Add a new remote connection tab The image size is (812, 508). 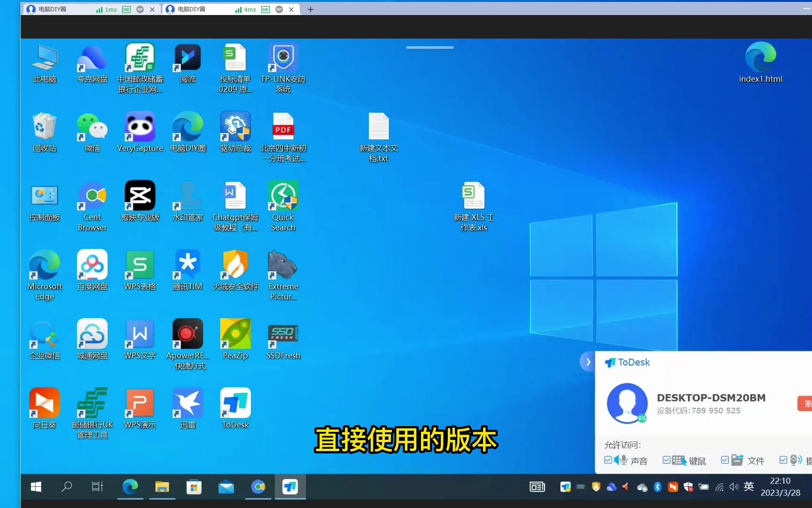click(311, 9)
